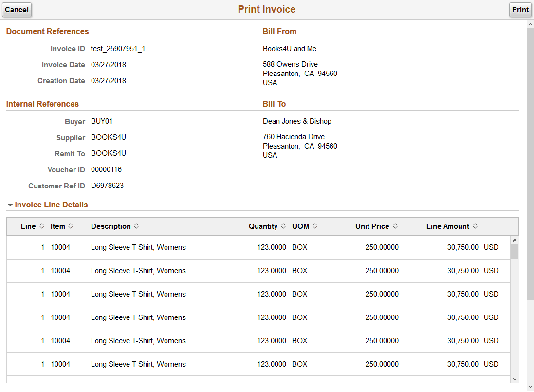This screenshot has height=392, width=534.
Task: Cancel out of the Print Invoice page
Action: pos(17,9)
